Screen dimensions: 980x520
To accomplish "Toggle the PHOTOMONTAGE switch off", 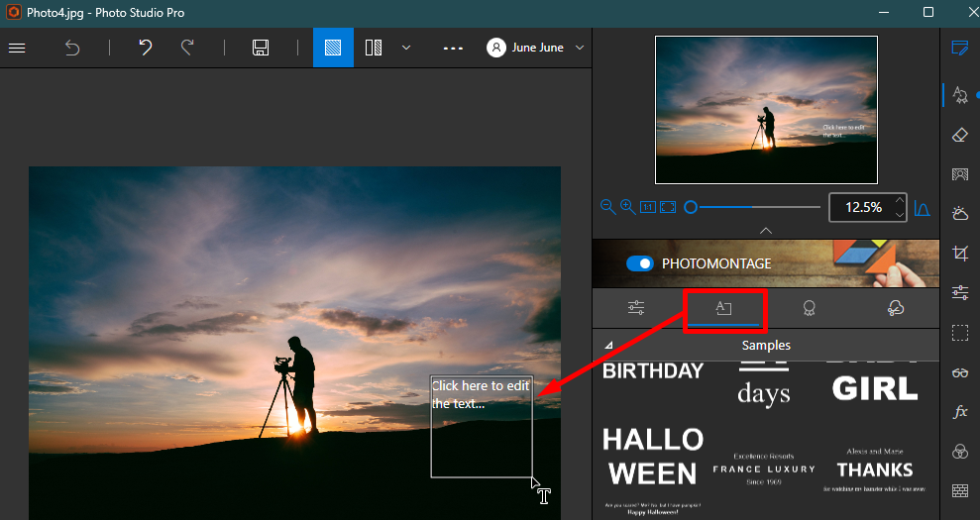I will [640, 263].
